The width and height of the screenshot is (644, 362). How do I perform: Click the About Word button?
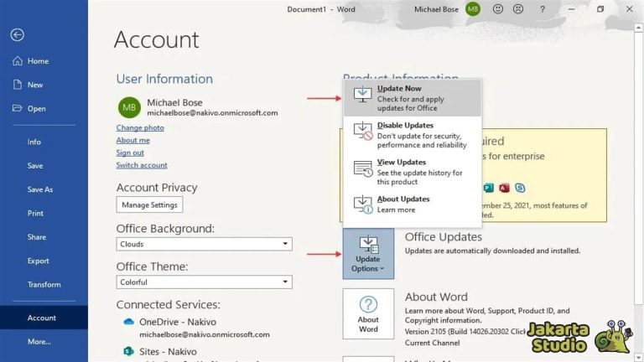click(368, 314)
